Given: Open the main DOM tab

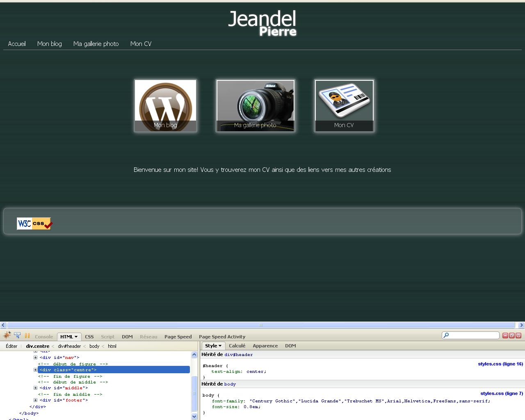Looking at the screenshot, I should tap(127, 337).
